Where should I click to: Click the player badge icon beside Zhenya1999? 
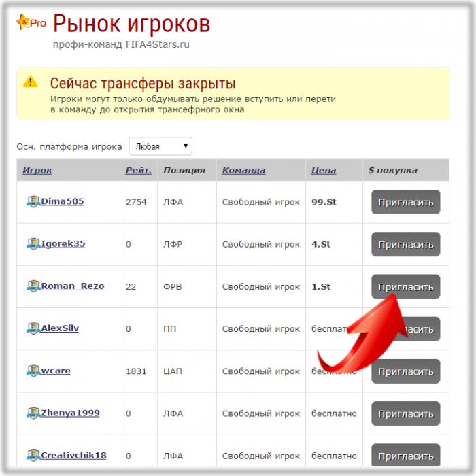(33, 413)
